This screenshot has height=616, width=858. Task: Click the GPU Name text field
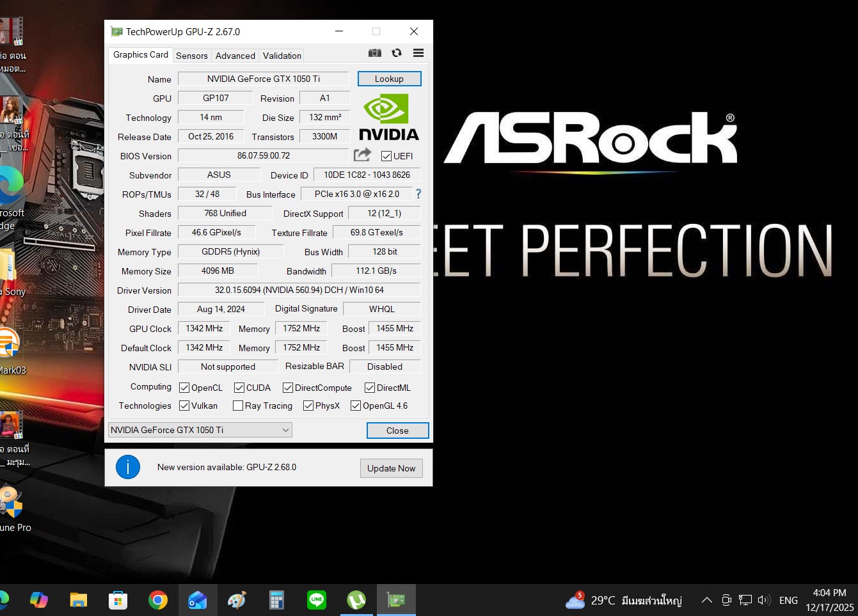tap(263, 79)
